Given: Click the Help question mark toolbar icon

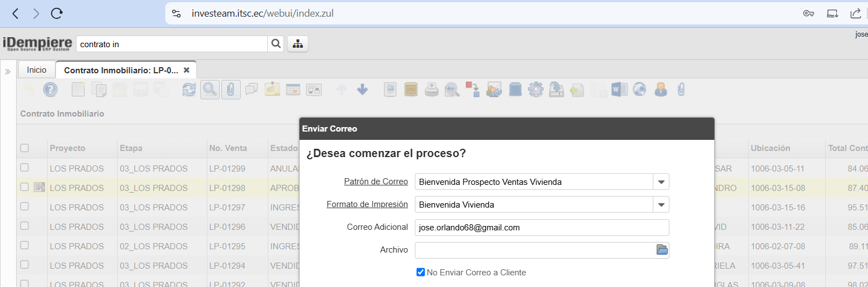Looking at the screenshot, I should (x=50, y=89).
